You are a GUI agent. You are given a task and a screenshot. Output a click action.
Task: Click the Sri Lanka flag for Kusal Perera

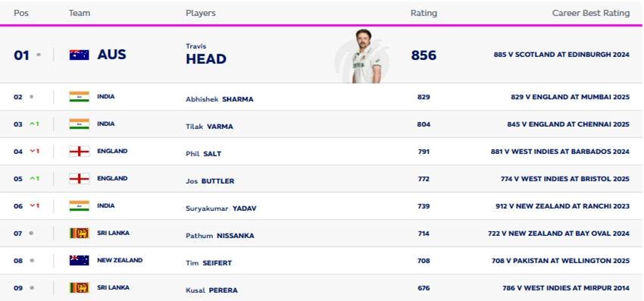[x=80, y=287]
